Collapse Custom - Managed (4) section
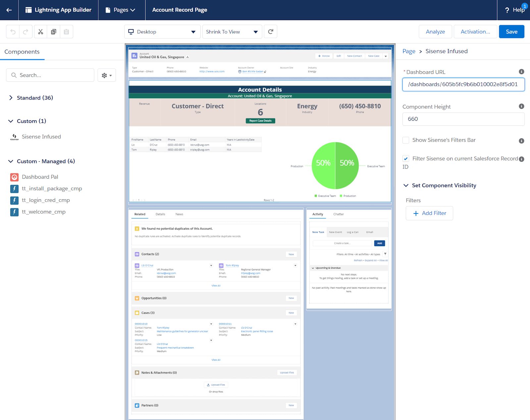 click(x=11, y=162)
